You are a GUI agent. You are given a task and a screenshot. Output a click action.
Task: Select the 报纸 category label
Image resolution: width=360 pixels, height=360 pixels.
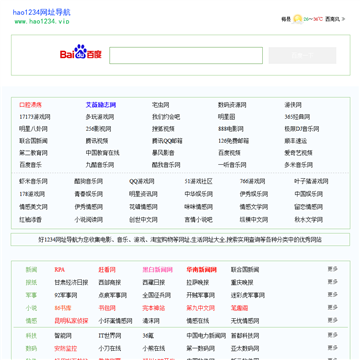click(x=31, y=282)
